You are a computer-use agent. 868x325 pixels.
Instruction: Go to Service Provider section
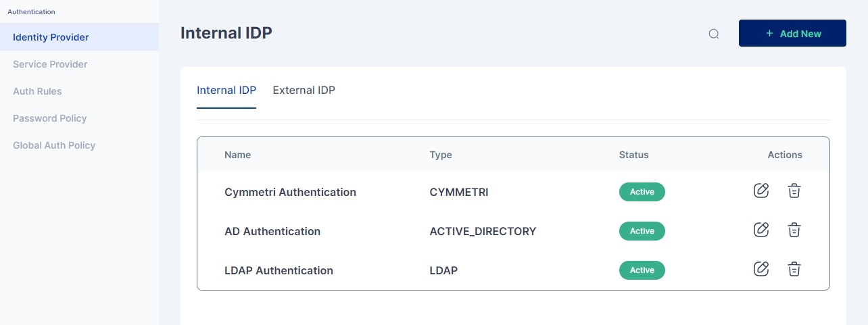(50, 64)
